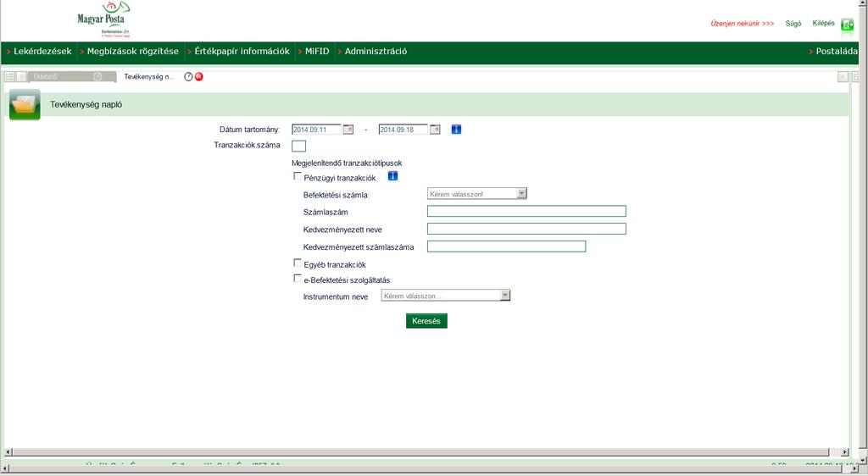The image size is (868, 476).
Task: Click the tab list icon at right of tab bar
Action: (x=855, y=77)
